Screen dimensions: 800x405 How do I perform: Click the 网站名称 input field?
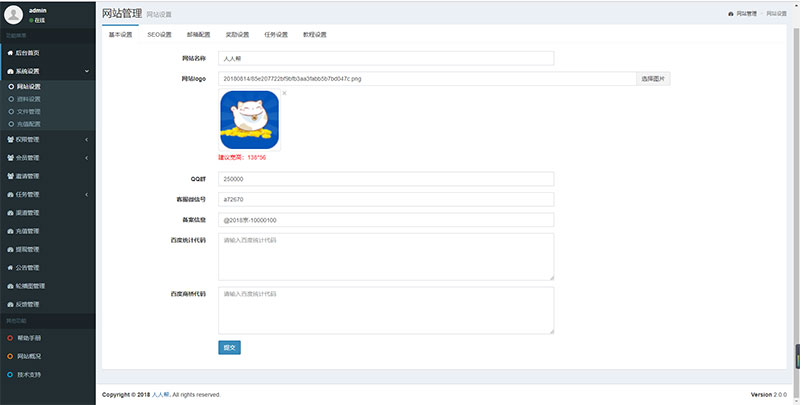(385, 59)
